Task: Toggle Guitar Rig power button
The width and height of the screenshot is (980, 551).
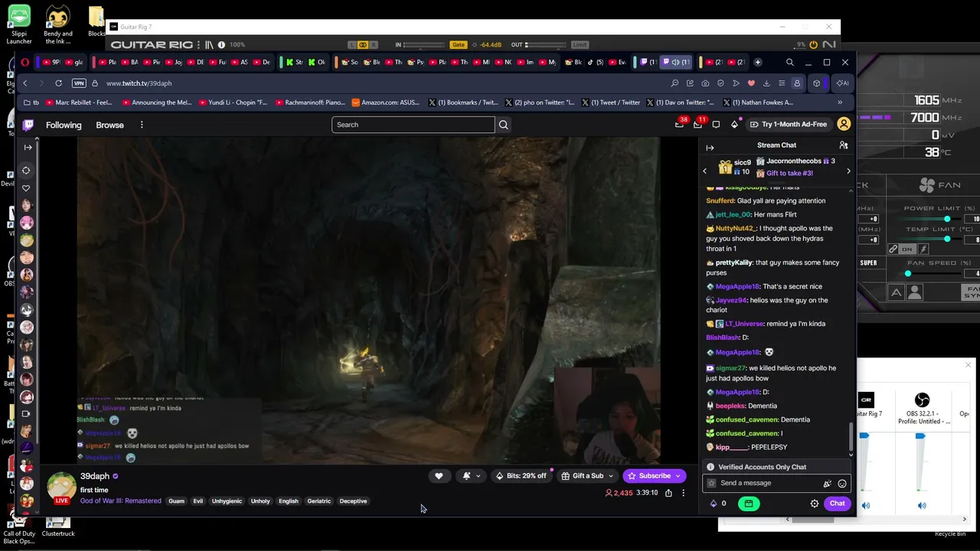Action: [813, 44]
